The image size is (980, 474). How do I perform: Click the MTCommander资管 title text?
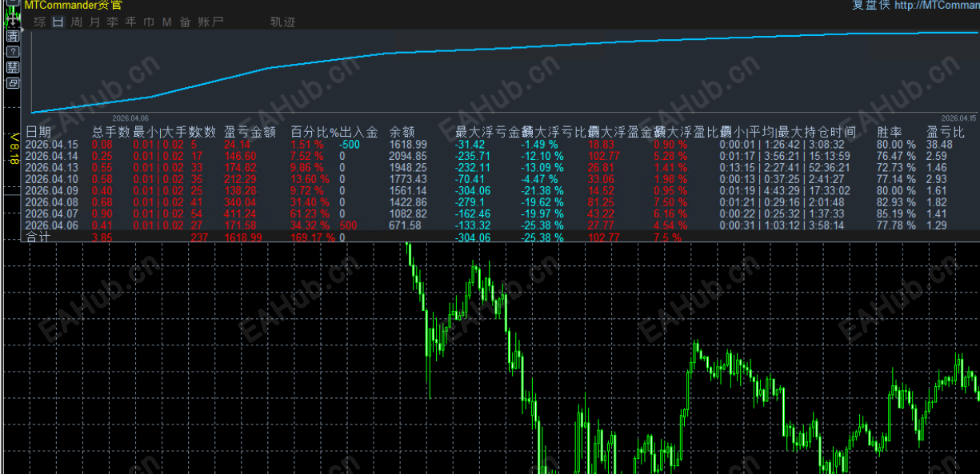click(73, 6)
